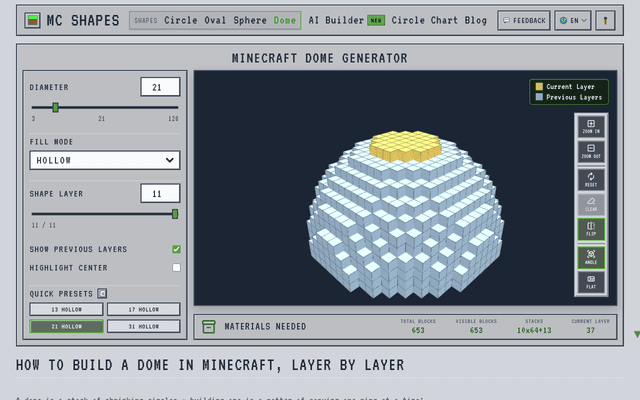The width and height of the screenshot is (640, 400).
Task: Open the Fill Mode Hollow dropdown
Action: tap(105, 160)
